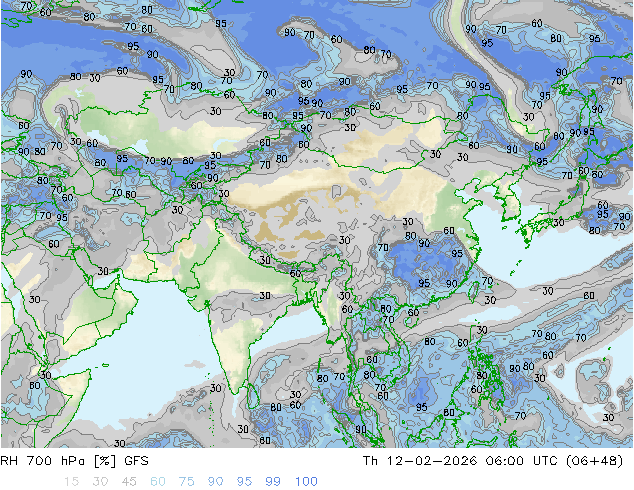
Task: Click the legend value "45"
Action: [x=129, y=482]
